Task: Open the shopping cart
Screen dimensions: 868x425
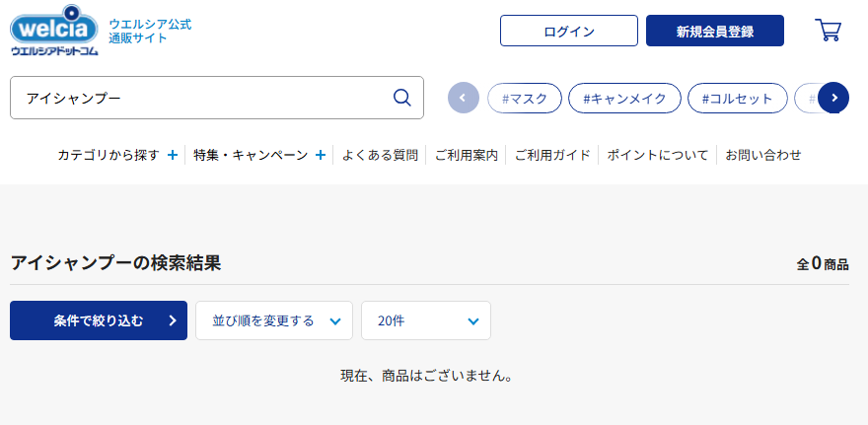Action: 828,31
